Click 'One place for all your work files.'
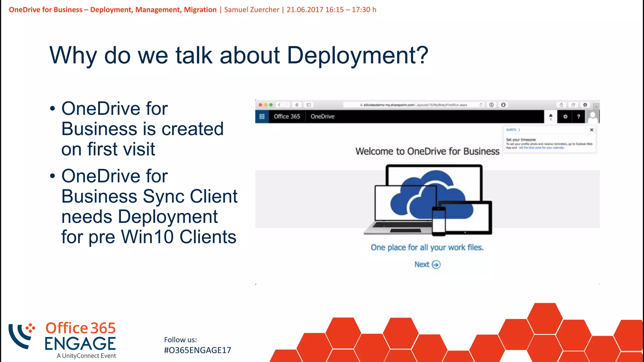Image resolution: width=644 pixels, height=362 pixels. coord(427,248)
